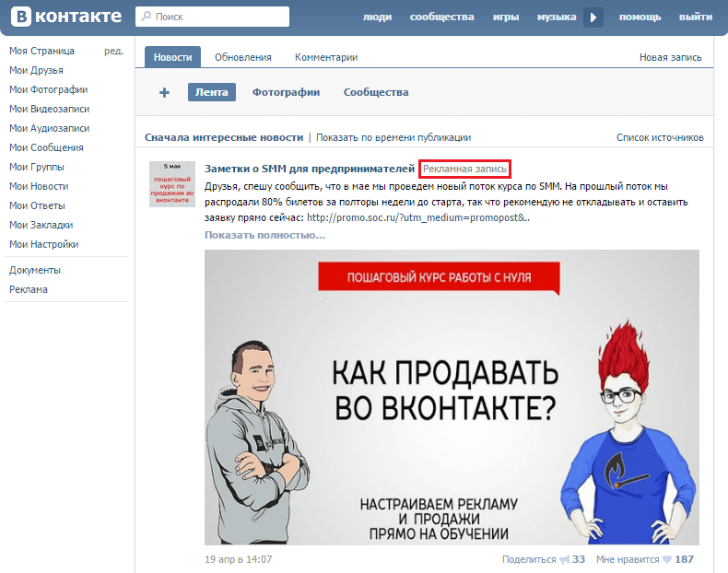Go to Моя Страница
Screen dimensions: 728x573
coord(41,51)
